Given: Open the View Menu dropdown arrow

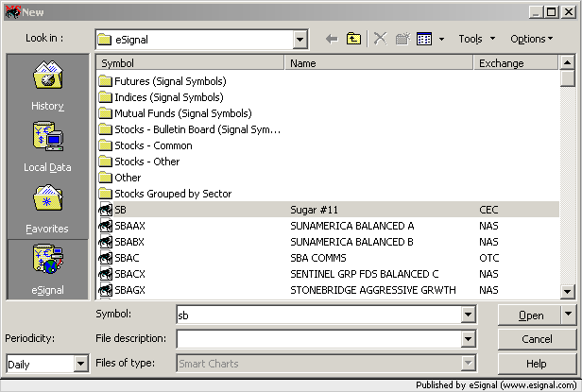Looking at the screenshot, I should click(x=442, y=39).
